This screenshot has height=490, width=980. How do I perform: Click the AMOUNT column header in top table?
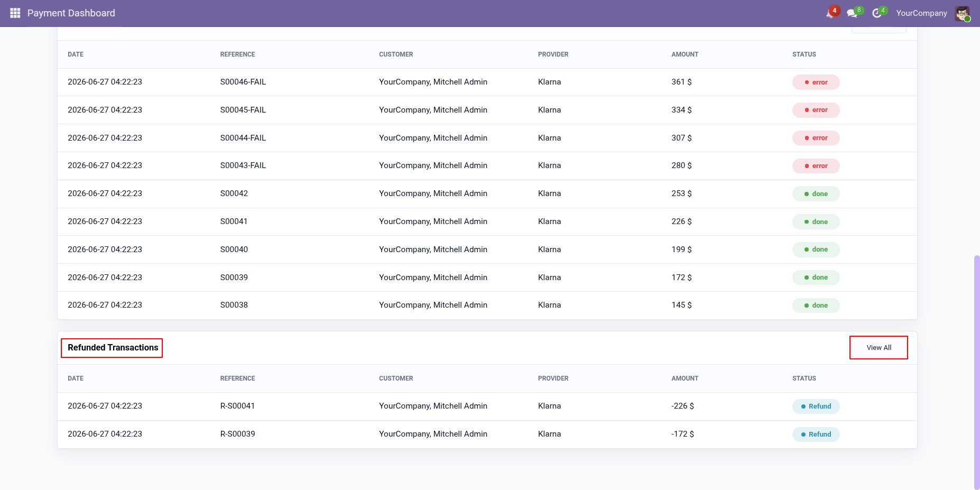tap(685, 54)
